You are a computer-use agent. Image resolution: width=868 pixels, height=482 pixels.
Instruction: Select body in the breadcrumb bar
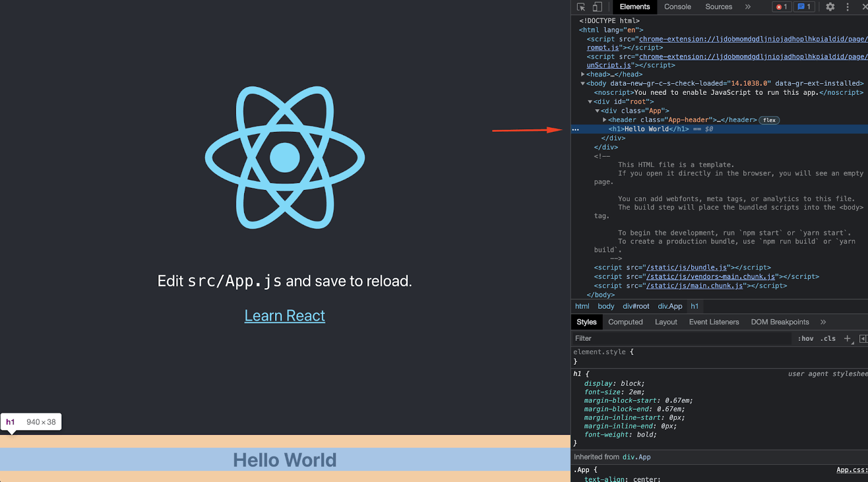pos(606,306)
